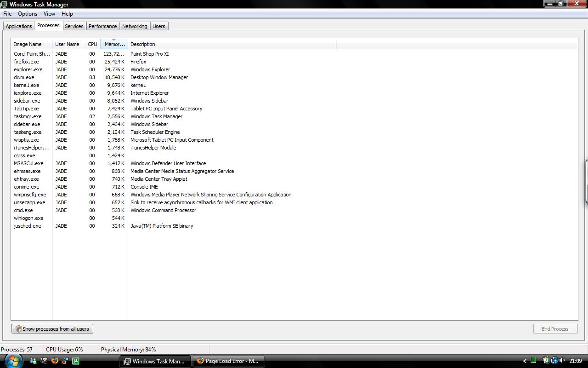Launch Windows Messenger from quick launch
The height and width of the screenshot is (368, 588).
[x=33, y=361]
